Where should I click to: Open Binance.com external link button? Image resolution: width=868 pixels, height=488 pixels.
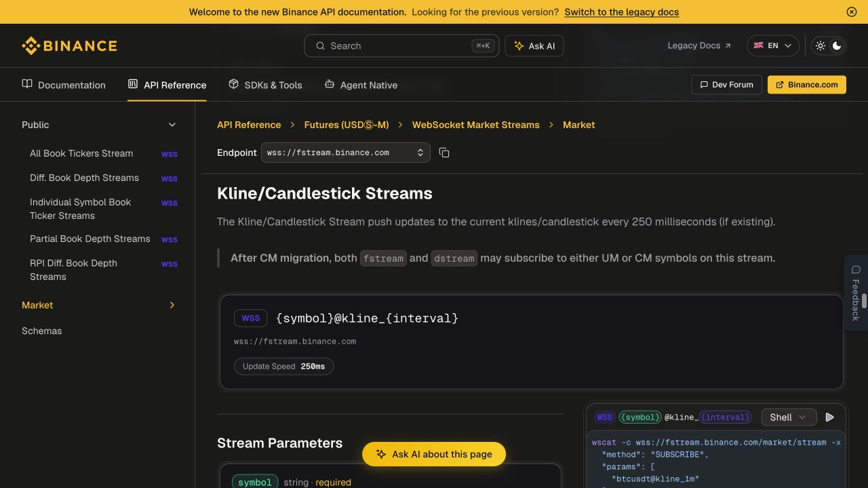[807, 85]
